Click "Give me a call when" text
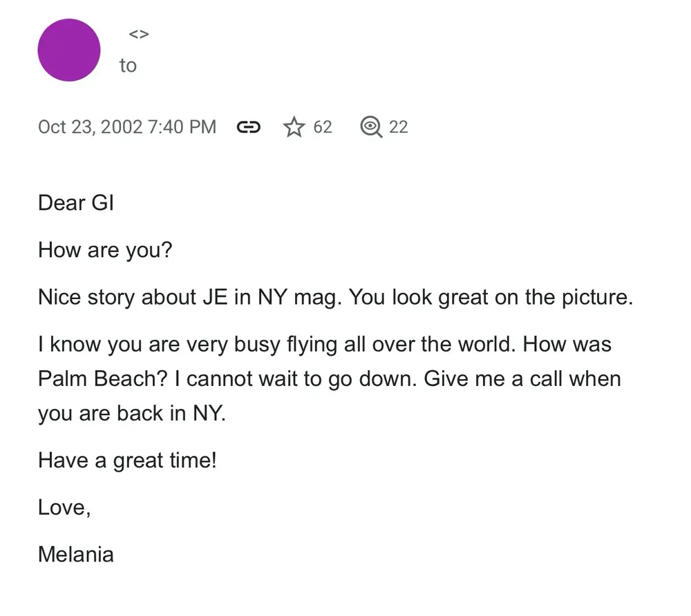 point(522,379)
